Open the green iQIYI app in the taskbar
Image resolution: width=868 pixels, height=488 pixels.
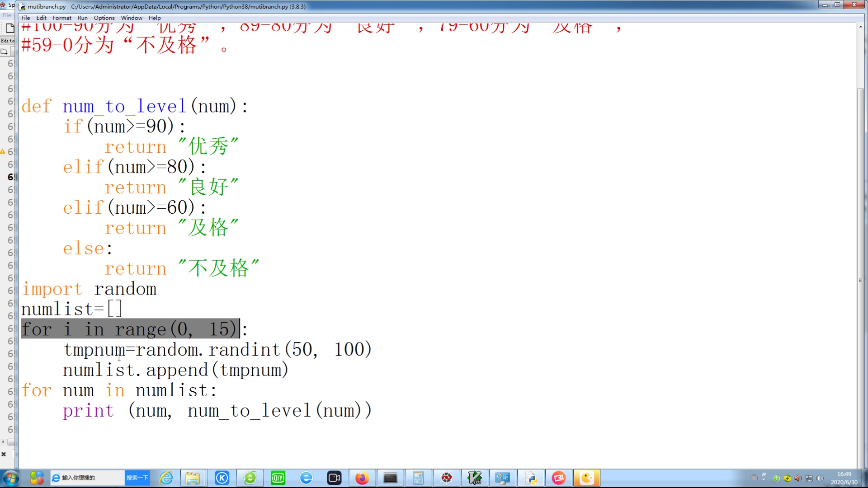click(278, 478)
